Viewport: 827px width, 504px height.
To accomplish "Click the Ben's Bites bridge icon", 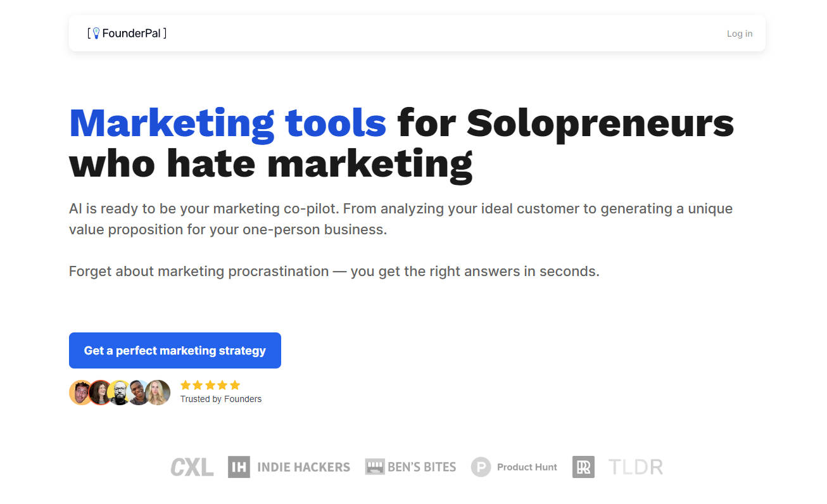I will pos(375,467).
